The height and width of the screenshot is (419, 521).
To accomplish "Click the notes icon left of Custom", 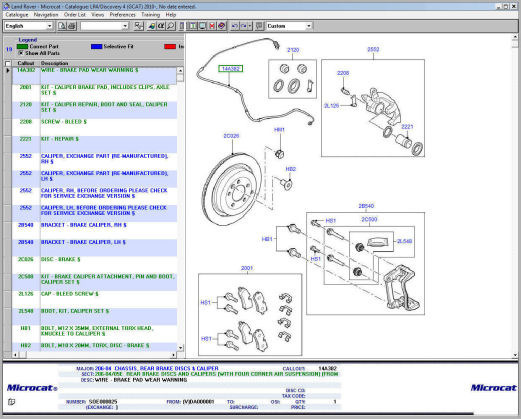I will (259, 26).
